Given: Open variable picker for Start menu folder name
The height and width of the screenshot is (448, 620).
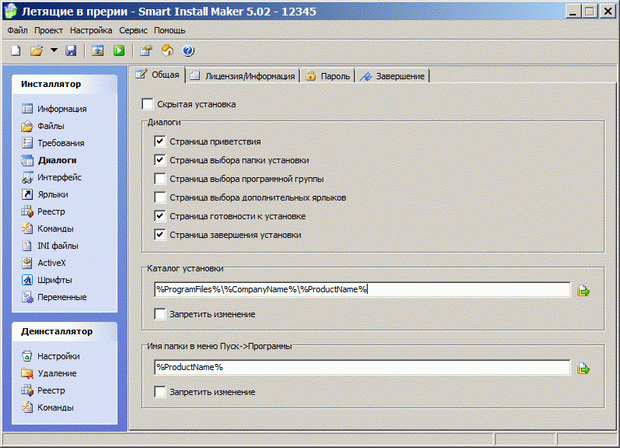Looking at the screenshot, I should pyautogui.click(x=584, y=368).
